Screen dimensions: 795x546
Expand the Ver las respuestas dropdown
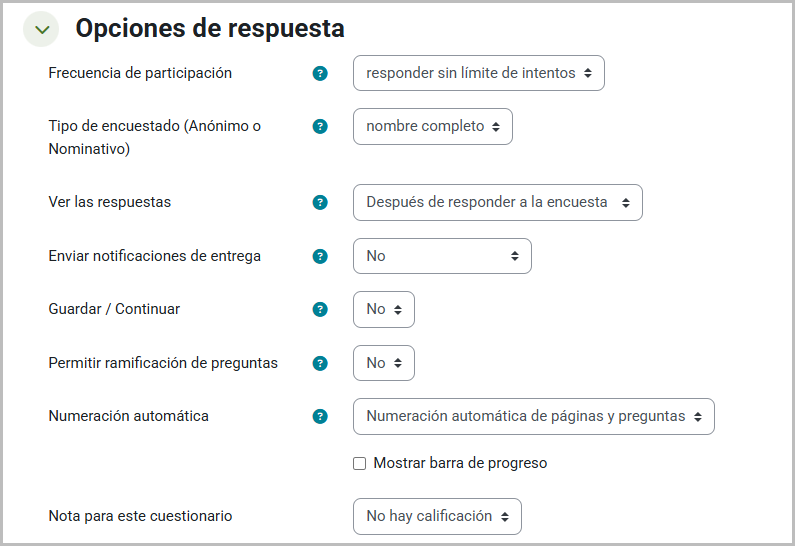click(x=497, y=202)
